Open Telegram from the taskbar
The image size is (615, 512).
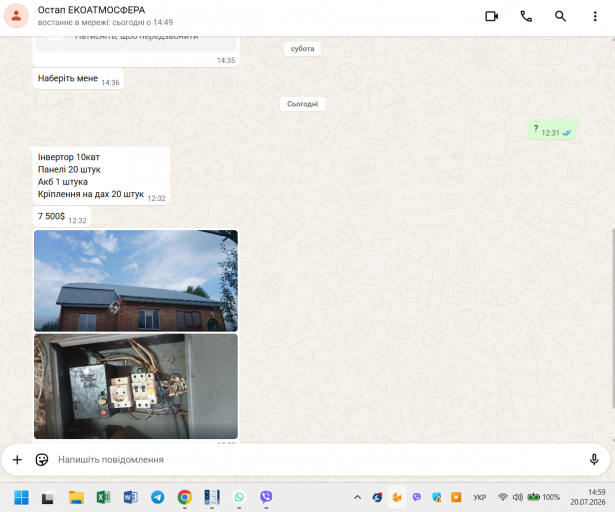click(x=158, y=497)
